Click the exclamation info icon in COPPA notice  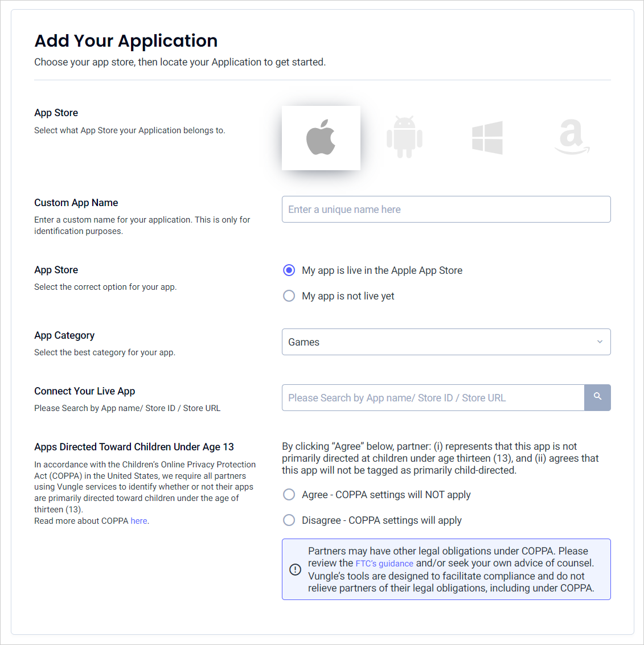(295, 569)
